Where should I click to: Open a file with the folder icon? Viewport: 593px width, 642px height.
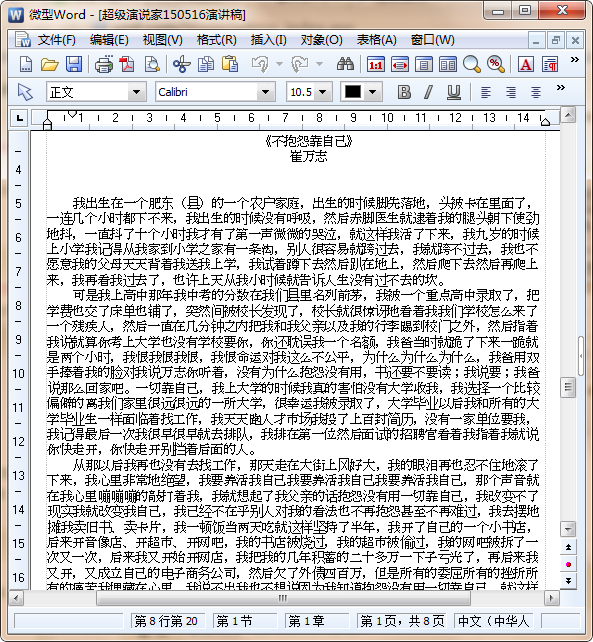click(x=50, y=65)
